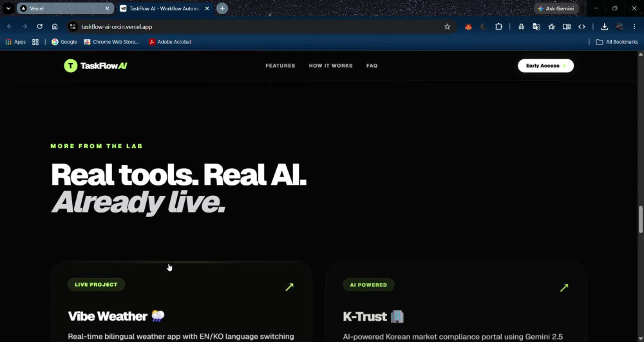The height and width of the screenshot is (342, 644).
Task: Open the K-Trust arrow link icon
Action: [564, 287]
